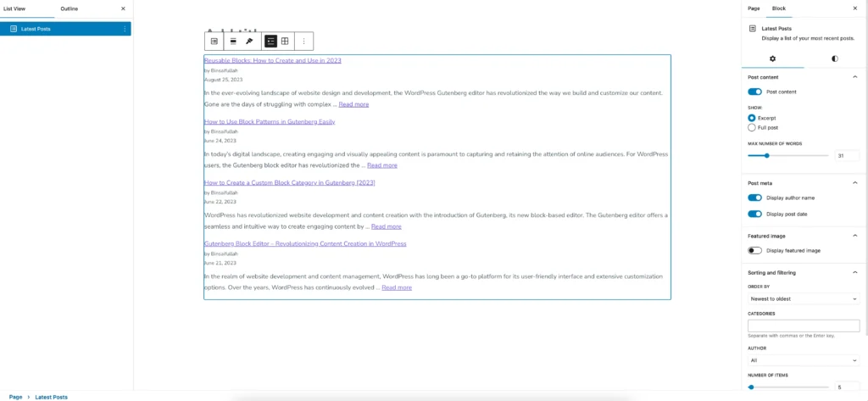Open the Order By dropdown
Screen dimensions: 868x401
pyautogui.click(x=804, y=299)
